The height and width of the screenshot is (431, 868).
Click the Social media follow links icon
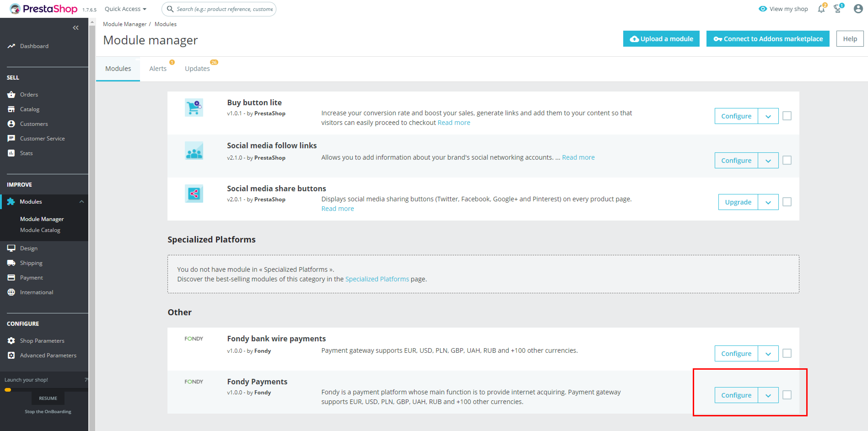click(194, 150)
